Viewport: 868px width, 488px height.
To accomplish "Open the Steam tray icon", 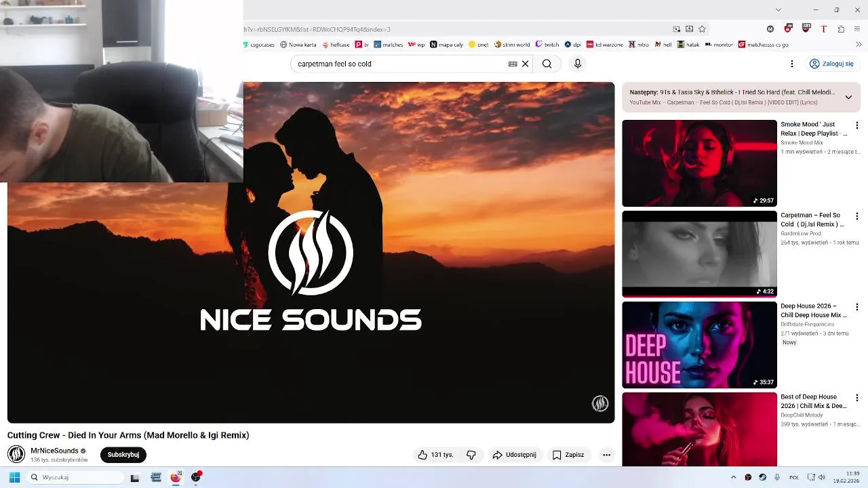I will 762,477.
